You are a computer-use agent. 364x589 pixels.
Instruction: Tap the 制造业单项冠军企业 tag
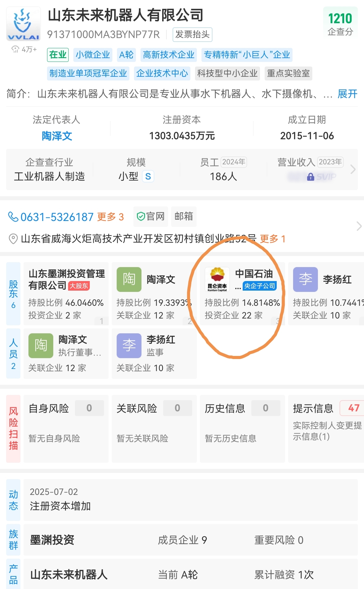point(88,73)
